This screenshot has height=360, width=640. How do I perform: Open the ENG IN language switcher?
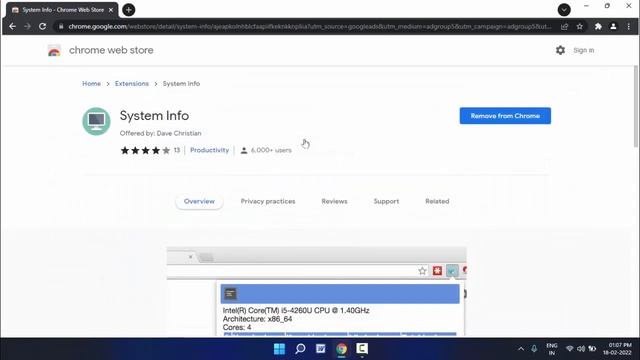pyautogui.click(x=552, y=349)
